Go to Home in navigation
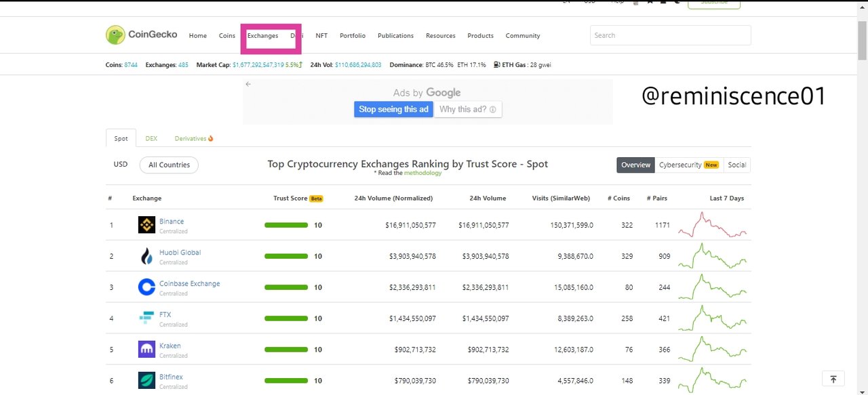The image size is (868, 395). [x=197, y=36]
